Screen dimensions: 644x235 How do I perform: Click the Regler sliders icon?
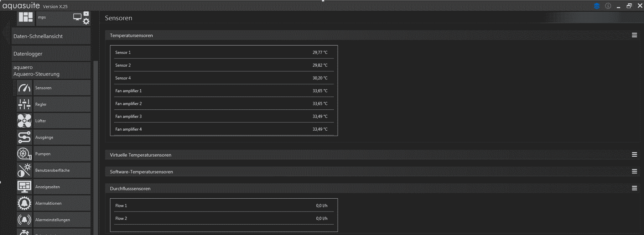click(24, 104)
